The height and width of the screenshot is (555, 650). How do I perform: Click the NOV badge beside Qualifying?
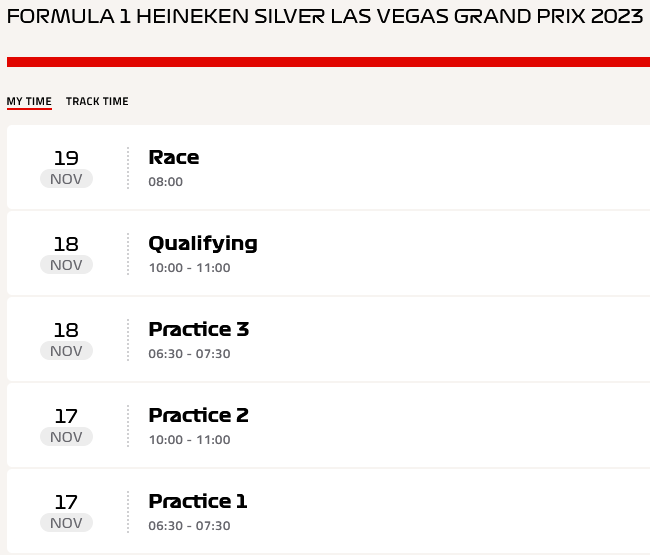coord(66,265)
